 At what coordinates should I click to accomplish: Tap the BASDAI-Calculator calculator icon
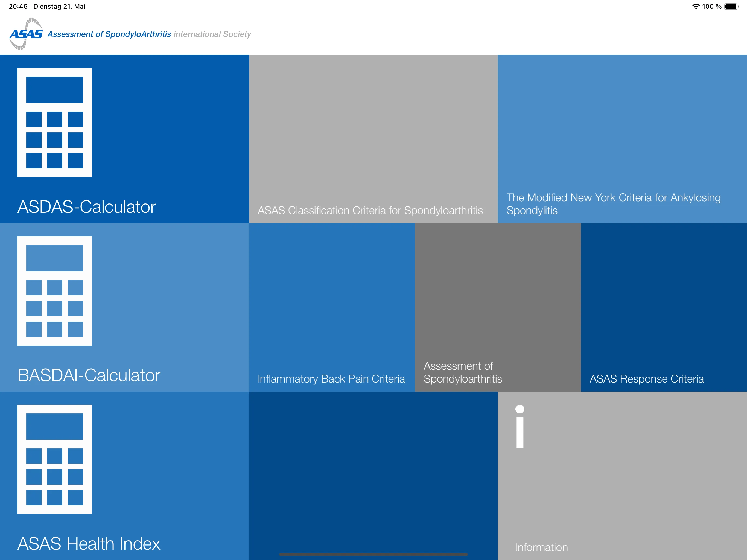[55, 291]
